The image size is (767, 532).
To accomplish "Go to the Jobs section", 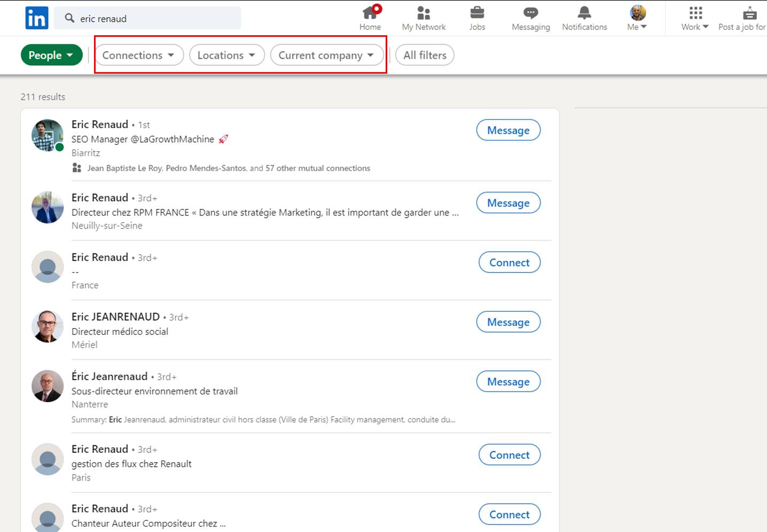I will click(477, 18).
